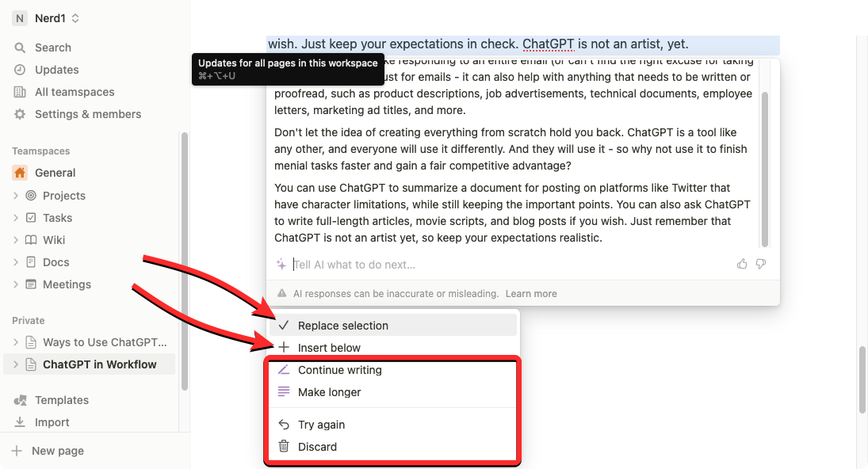
Task: Open the Learn more link
Action: 531,293
